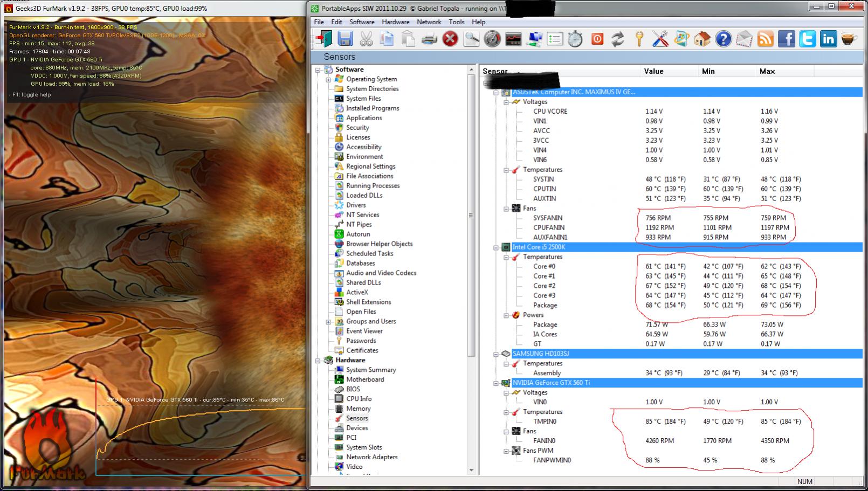Collapse the motherboard Voltages sensor branch
Screen dimensions: 868x491
point(506,102)
